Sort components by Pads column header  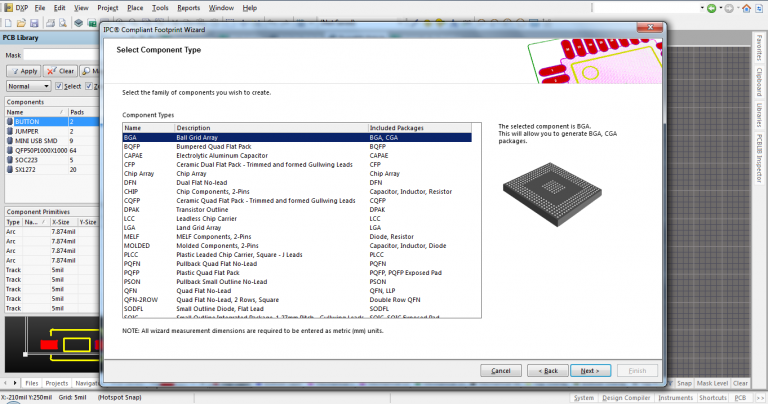83,112
